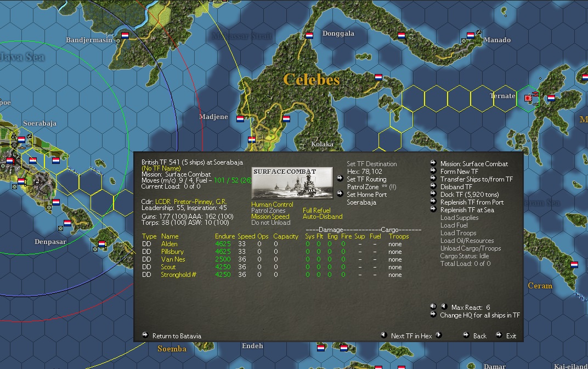Click the Speed column header
This screenshot has width=588, height=369.
[246, 236]
